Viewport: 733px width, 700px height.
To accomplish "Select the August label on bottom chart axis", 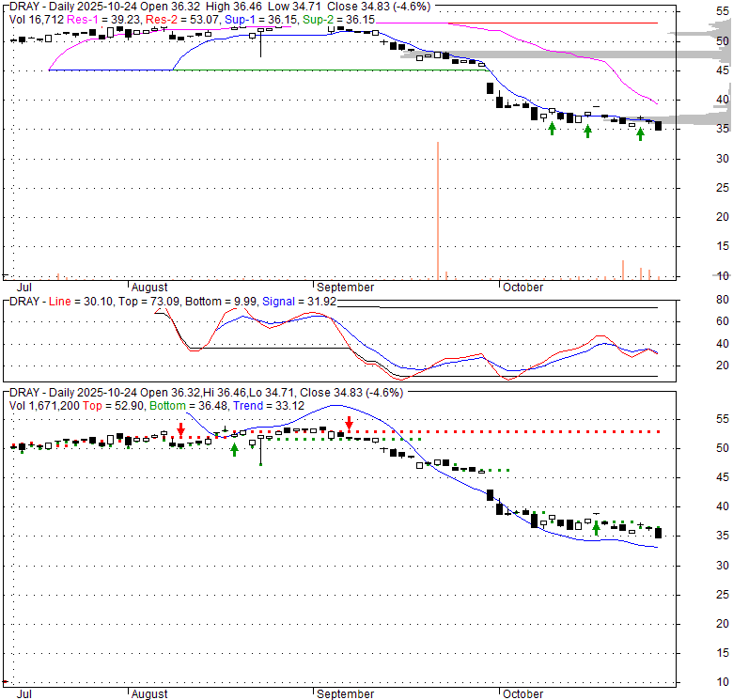I will (x=149, y=694).
